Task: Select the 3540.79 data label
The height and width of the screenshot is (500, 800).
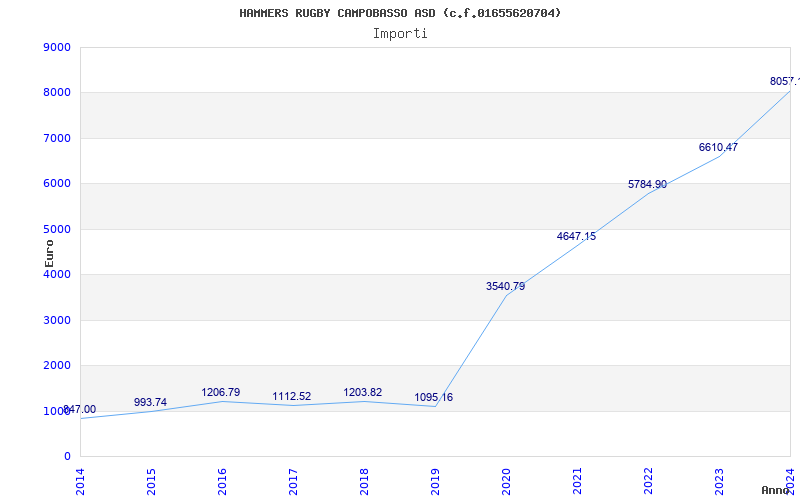Action: (505, 286)
